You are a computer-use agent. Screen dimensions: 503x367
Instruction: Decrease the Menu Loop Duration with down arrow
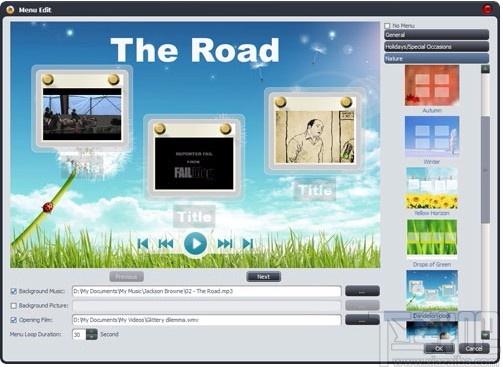point(92,337)
